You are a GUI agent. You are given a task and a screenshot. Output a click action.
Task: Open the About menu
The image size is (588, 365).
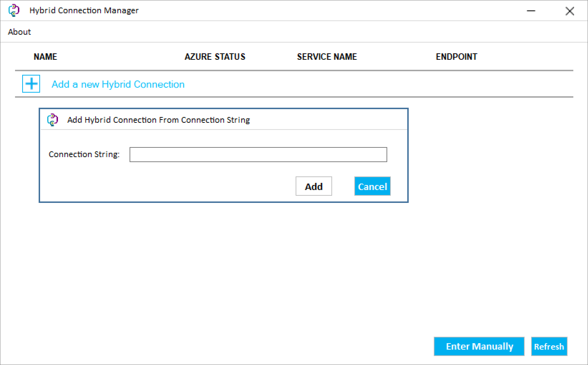point(19,32)
